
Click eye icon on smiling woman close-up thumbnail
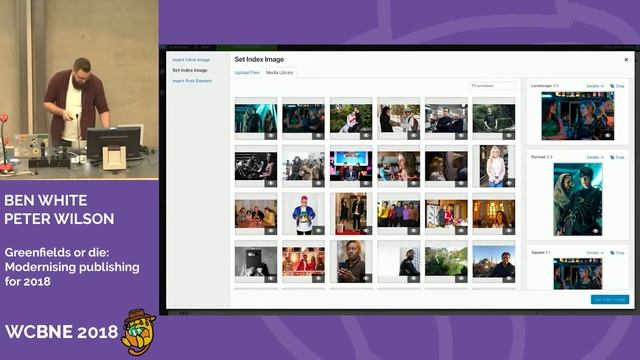[413, 183]
